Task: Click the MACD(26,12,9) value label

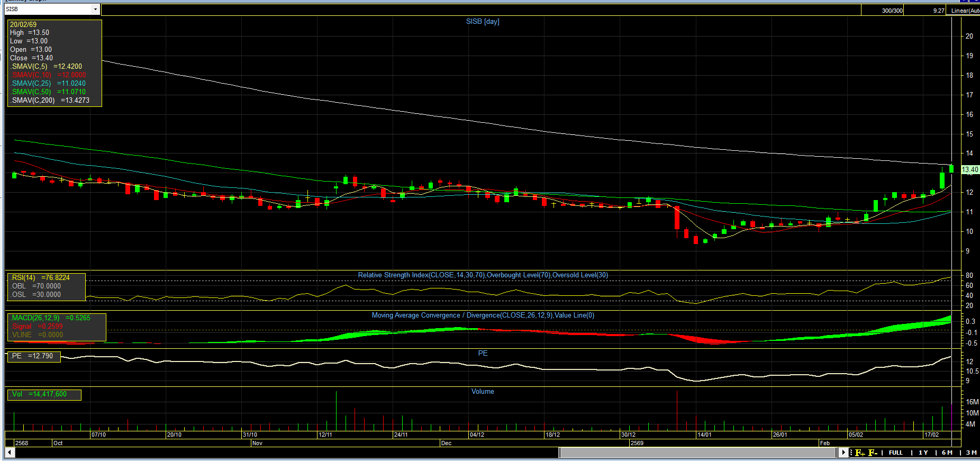Action: click(x=50, y=318)
